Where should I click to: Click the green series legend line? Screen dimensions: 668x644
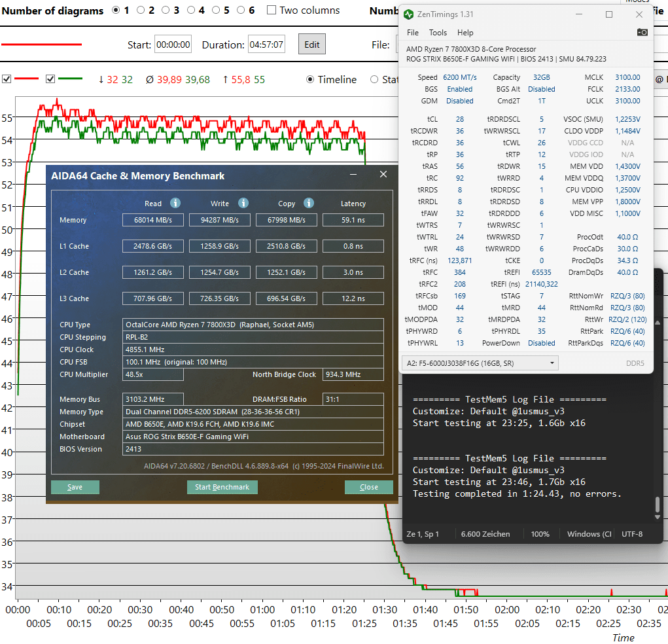pyautogui.click(x=70, y=79)
